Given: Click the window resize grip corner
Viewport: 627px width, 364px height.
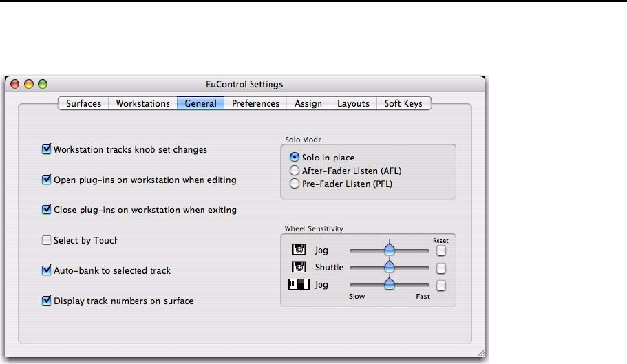Looking at the screenshot, I should coord(481,353).
